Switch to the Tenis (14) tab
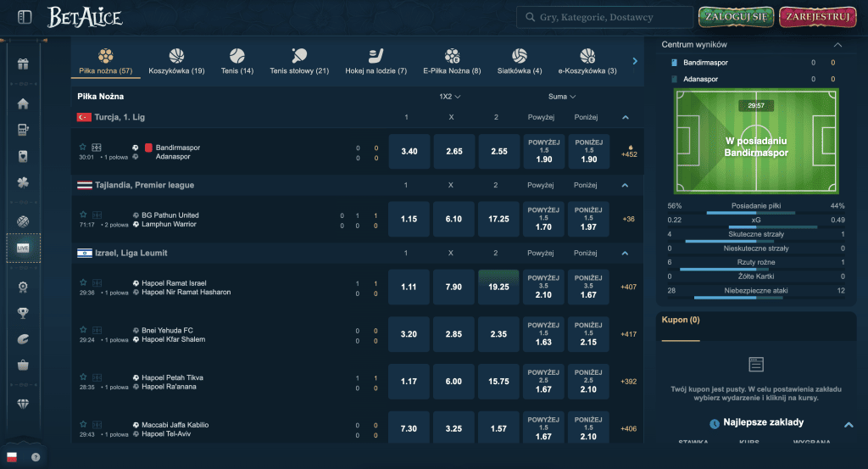 pos(237,61)
